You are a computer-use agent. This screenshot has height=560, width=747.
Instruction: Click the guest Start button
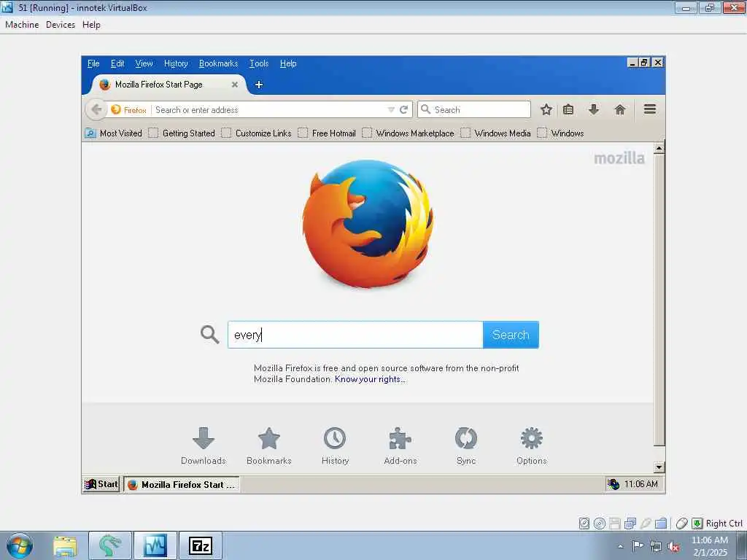pos(101,484)
